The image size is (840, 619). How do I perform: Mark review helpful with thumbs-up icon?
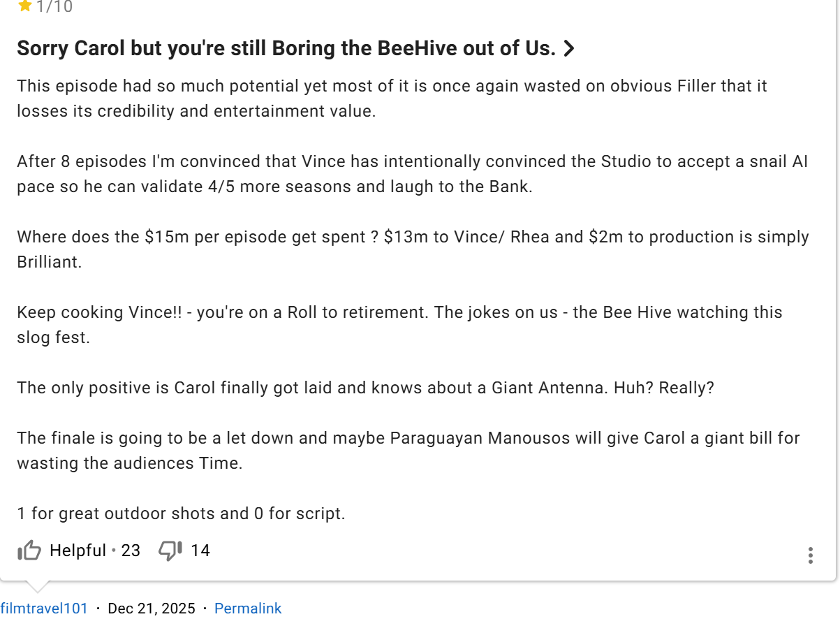[x=29, y=551]
